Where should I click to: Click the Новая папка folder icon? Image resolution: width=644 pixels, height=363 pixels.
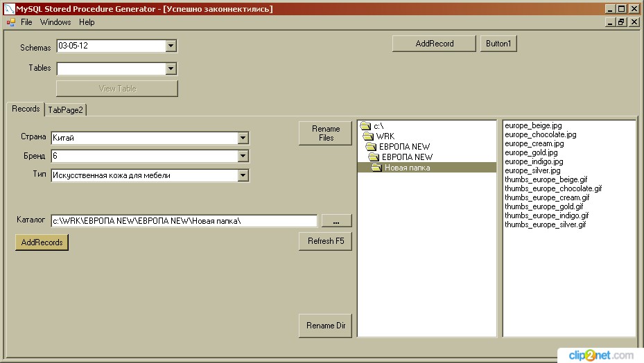377,168
